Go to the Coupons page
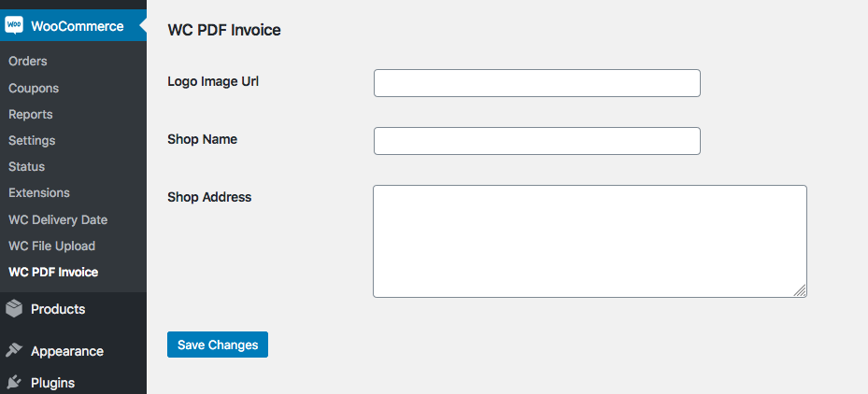Image resolution: width=868 pixels, height=394 pixels. (34, 88)
